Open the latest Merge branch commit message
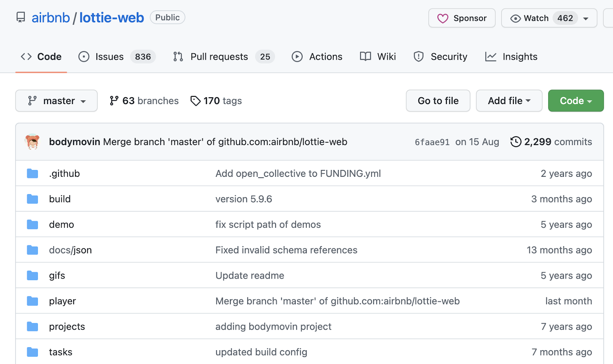 point(225,142)
